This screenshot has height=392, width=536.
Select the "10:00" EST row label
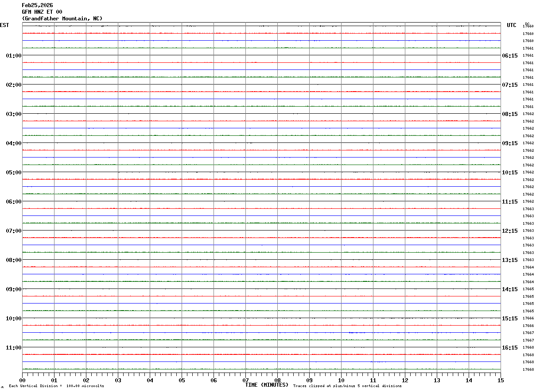click(x=14, y=318)
